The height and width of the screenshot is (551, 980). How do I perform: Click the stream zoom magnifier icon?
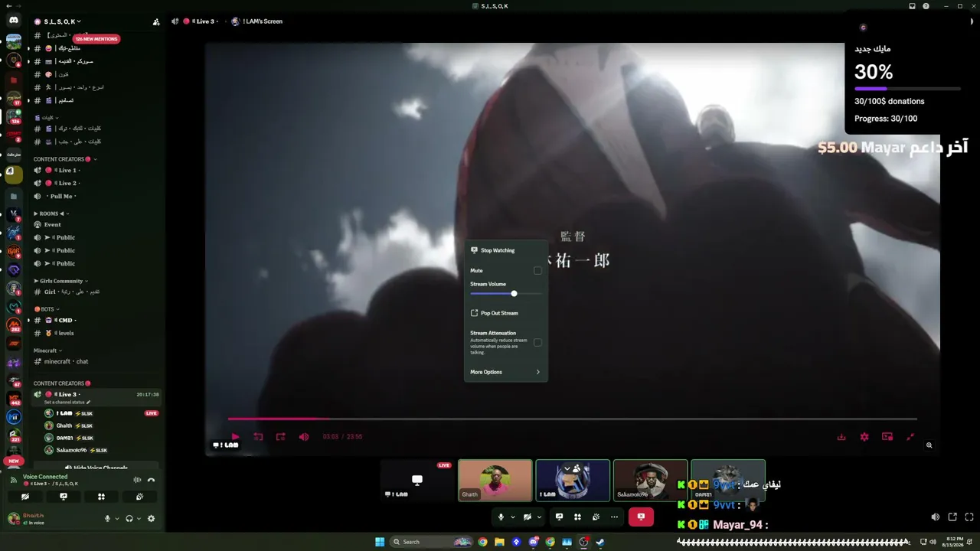929,445
